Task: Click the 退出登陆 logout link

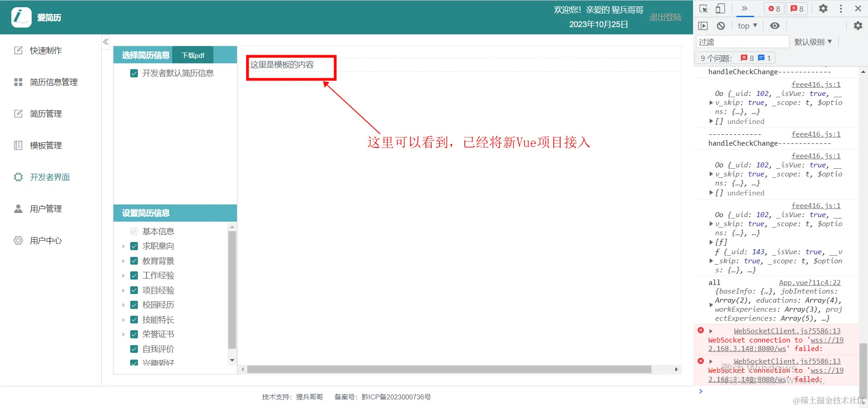Action: tap(665, 17)
